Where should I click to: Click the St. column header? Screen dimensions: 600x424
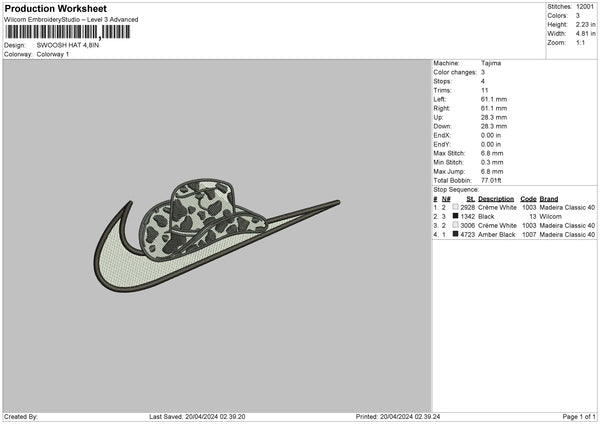(x=471, y=199)
